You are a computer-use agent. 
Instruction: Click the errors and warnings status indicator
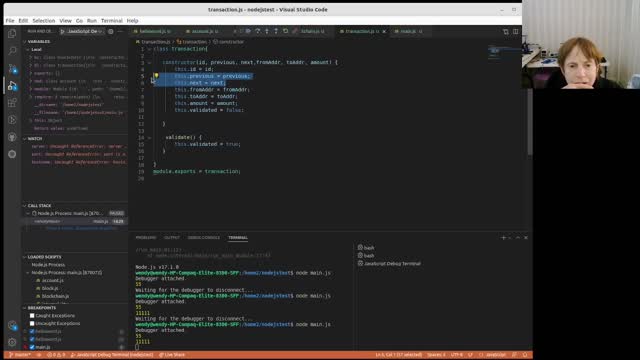pyautogui.click(x=56, y=355)
